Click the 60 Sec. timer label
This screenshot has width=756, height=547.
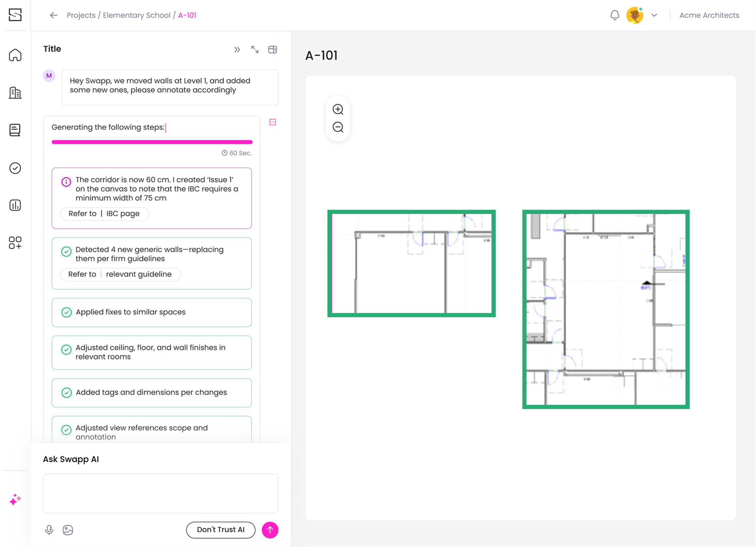[x=237, y=153]
